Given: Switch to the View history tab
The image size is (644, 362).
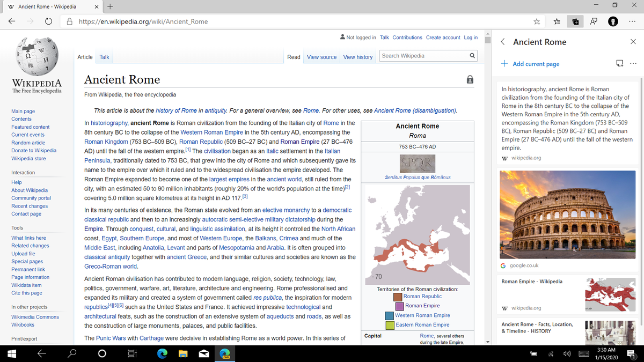Looking at the screenshot, I should click(357, 57).
